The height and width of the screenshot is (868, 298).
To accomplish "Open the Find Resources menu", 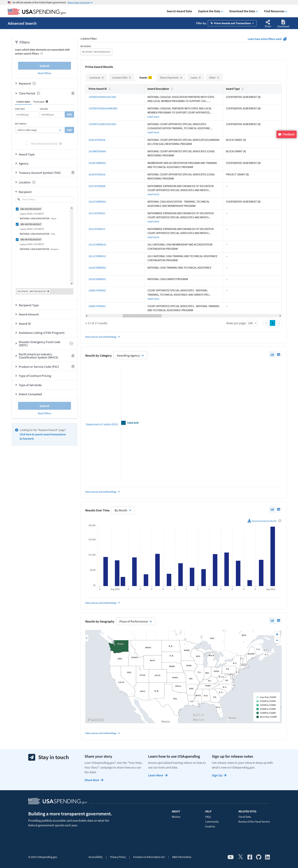I will coord(275,11).
